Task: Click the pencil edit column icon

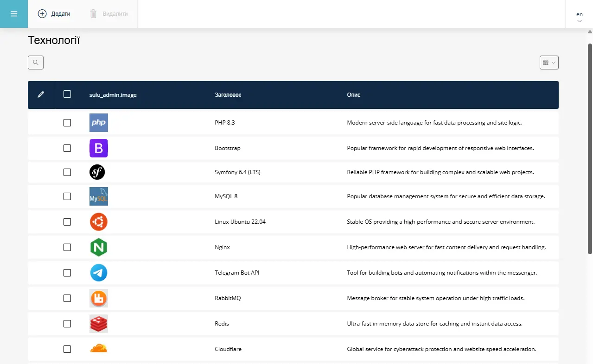Action: (x=41, y=94)
